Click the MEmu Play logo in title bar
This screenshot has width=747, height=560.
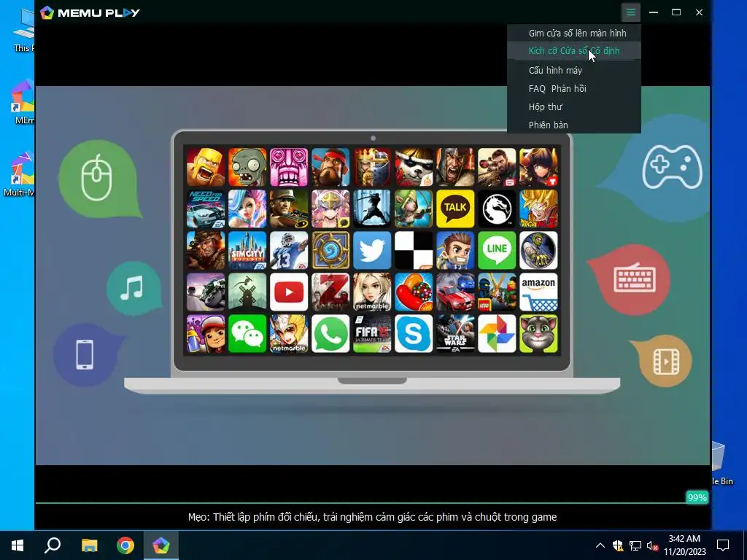click(x=90, y=12)
